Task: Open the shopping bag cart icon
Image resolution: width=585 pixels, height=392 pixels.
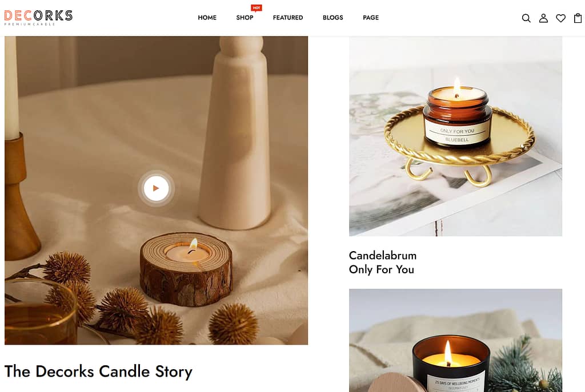Action: tap(578, 18)
